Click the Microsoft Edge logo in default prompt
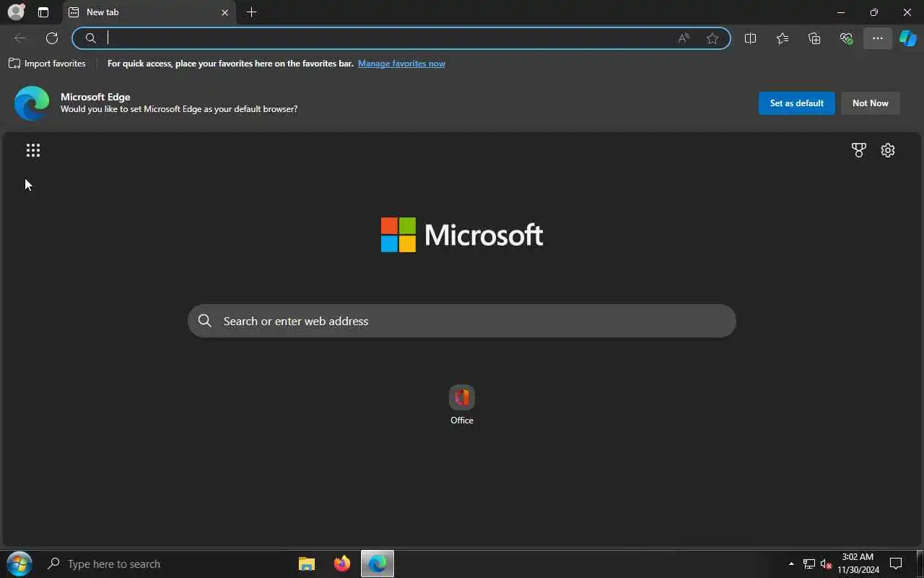924x578 pixels. (32, 103)
